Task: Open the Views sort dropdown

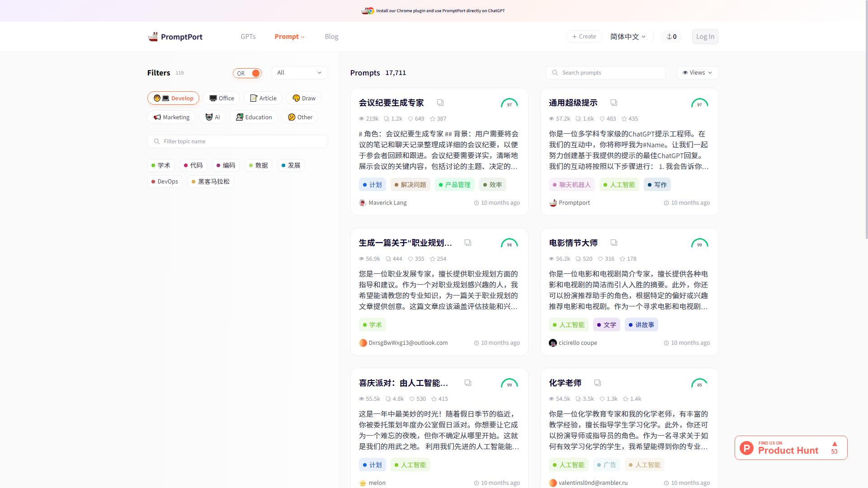Action: (698, 73)
